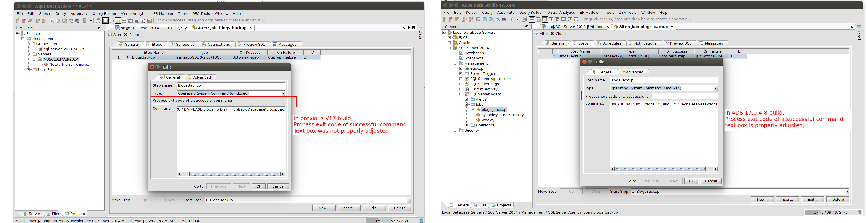868x223 pixels.
Task: Open the Type dropdown in the right window's Edit dialog
Action: pos(715,89)
